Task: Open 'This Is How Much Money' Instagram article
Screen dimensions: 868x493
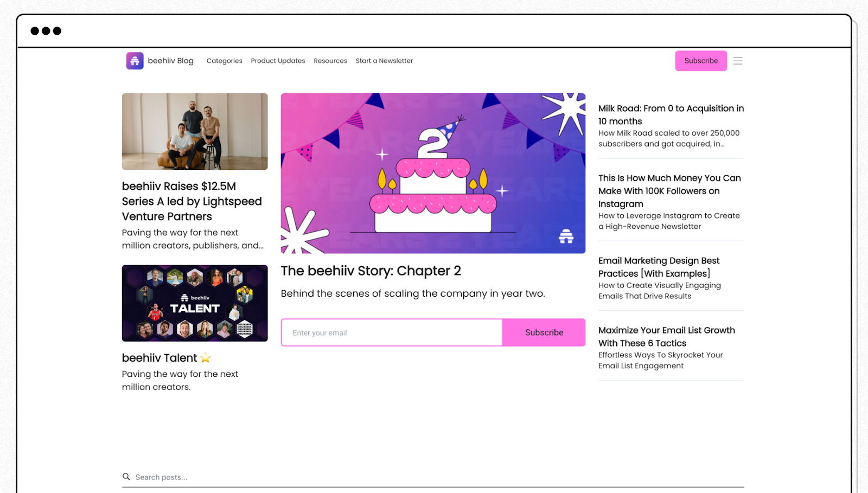Action: (x=669, y=191)
